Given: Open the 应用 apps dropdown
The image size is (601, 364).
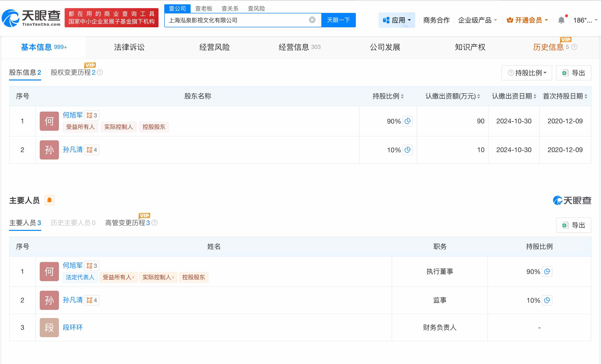Looking at the screenshot, I should (397, 20).
